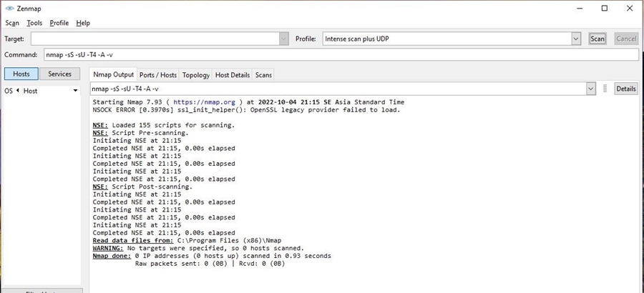Maximize the Zenmap window
This screenshot has width=644, height=293.
click(x=605, y=8)
